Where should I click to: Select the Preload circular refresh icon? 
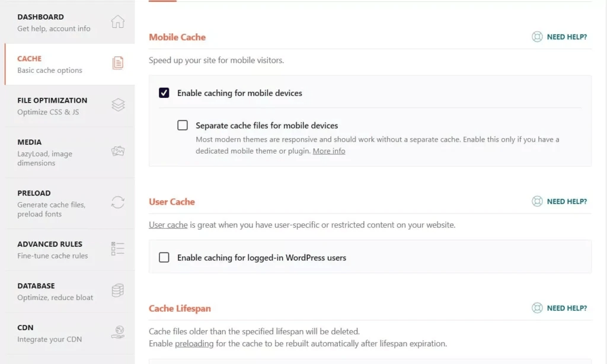pos(118,202)
